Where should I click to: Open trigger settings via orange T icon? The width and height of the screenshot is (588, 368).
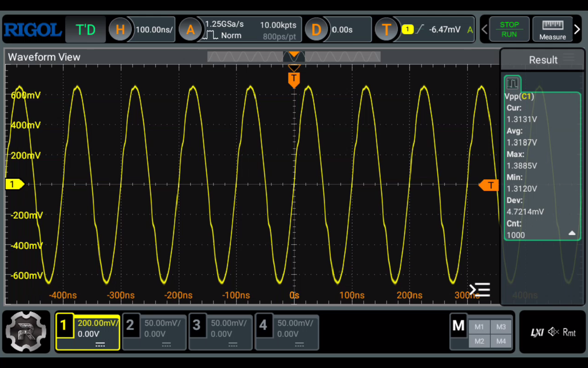[x=386, y=30]
